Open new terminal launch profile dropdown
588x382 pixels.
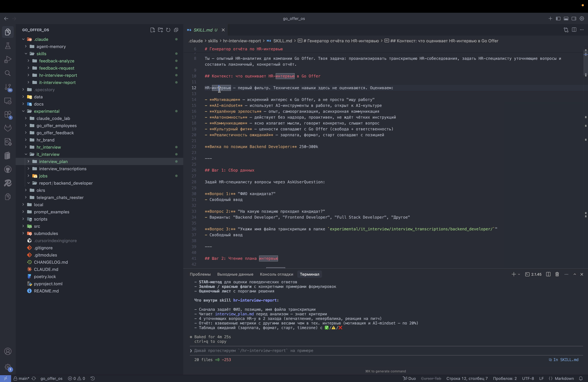519,274
